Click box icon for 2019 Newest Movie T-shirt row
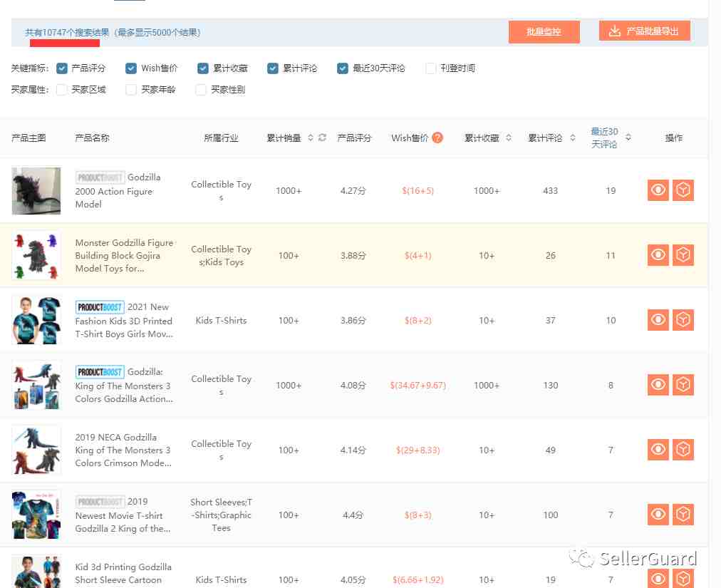Screen dimensions: 721x588 pyautogui.click(x=683, y=515)
